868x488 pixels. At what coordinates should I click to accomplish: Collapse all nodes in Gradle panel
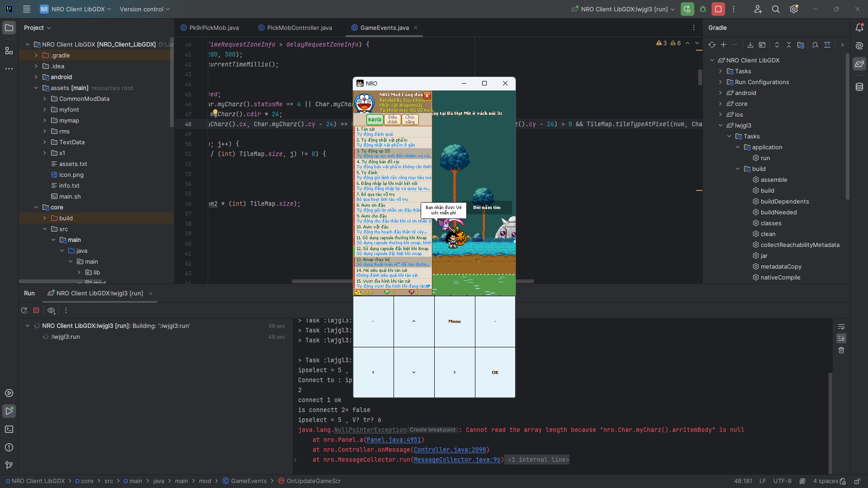click(x=789, y=45)
